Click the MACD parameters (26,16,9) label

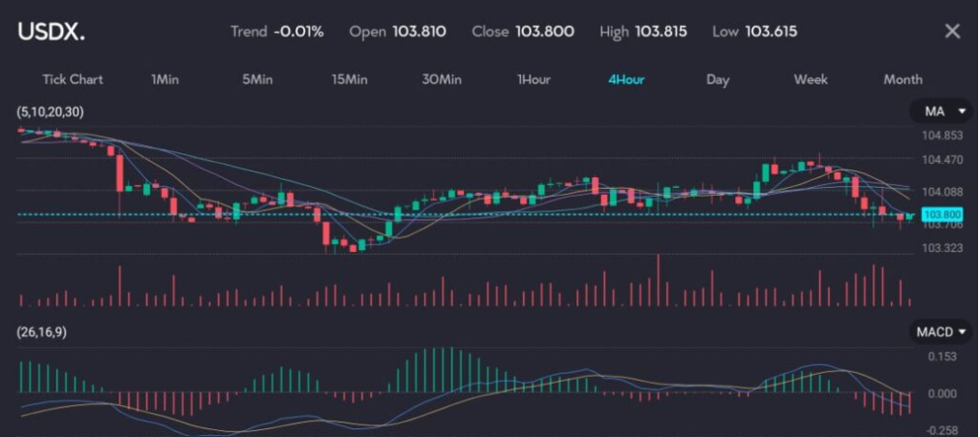(46, 332)
